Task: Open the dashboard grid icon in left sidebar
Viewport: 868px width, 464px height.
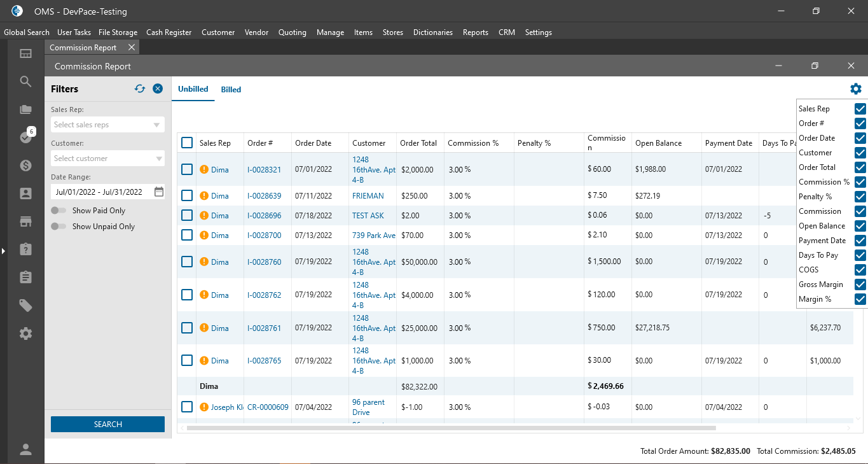Action: tap(25, 54)
